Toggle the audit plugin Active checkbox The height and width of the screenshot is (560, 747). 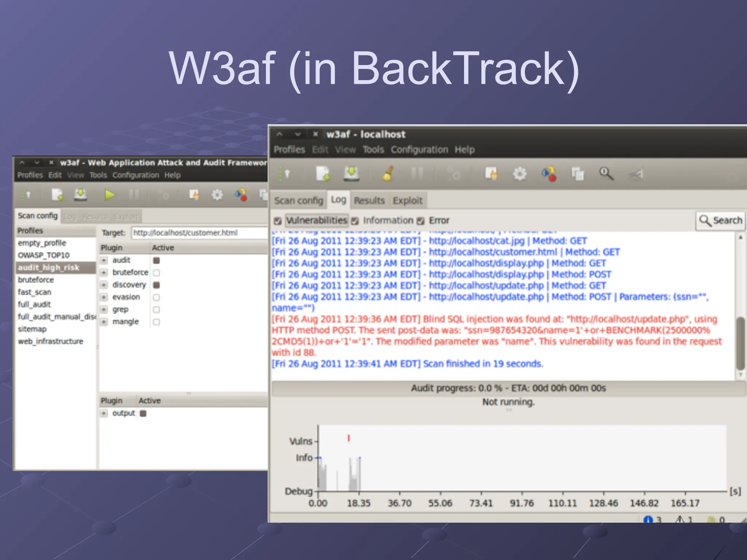(x=156, y=260)
